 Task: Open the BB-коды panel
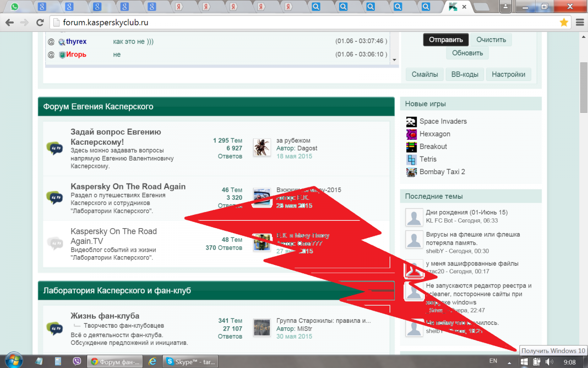(465, 75)
